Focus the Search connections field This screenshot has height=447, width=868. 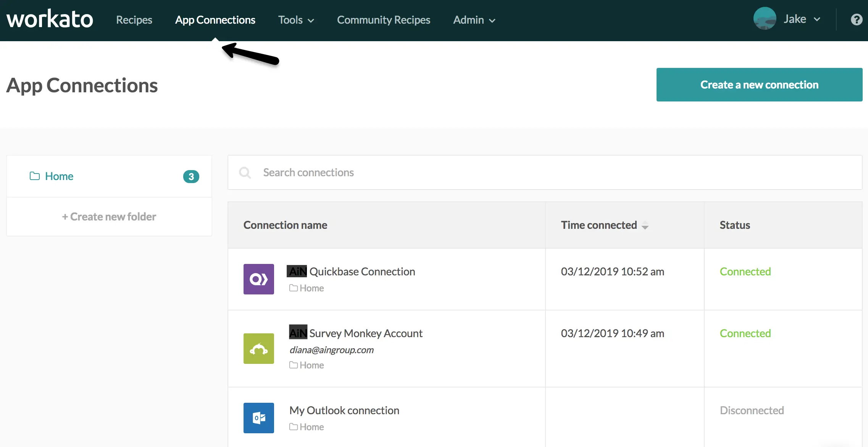click(545, 172)
